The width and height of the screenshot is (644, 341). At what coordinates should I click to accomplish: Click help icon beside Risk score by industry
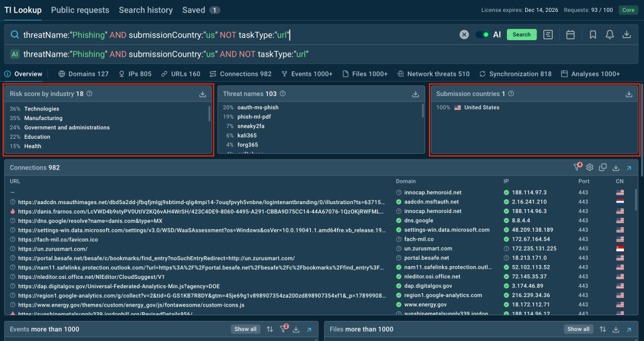pos(89,94)
